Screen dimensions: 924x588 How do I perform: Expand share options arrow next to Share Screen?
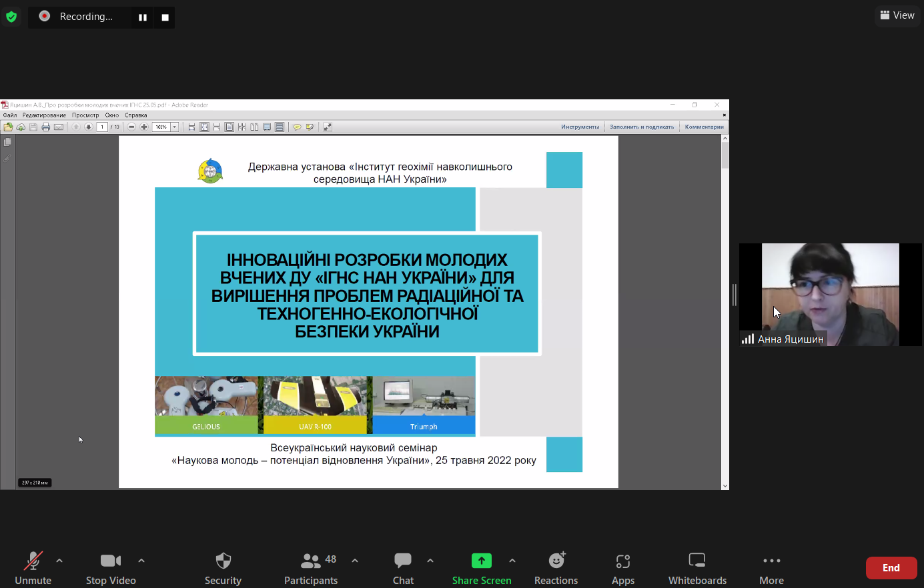(512, 561)
